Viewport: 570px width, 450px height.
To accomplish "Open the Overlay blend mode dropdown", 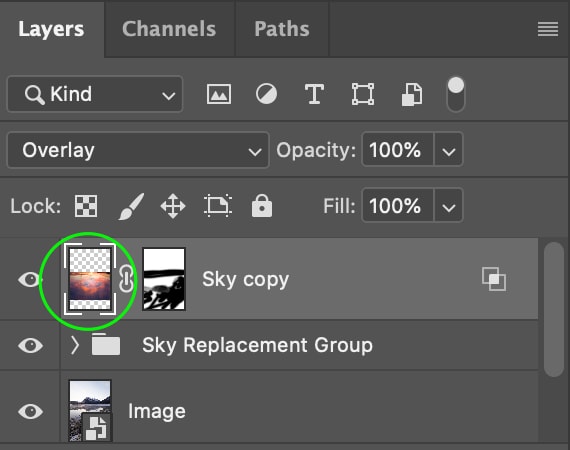I will (x=138, y=150).
